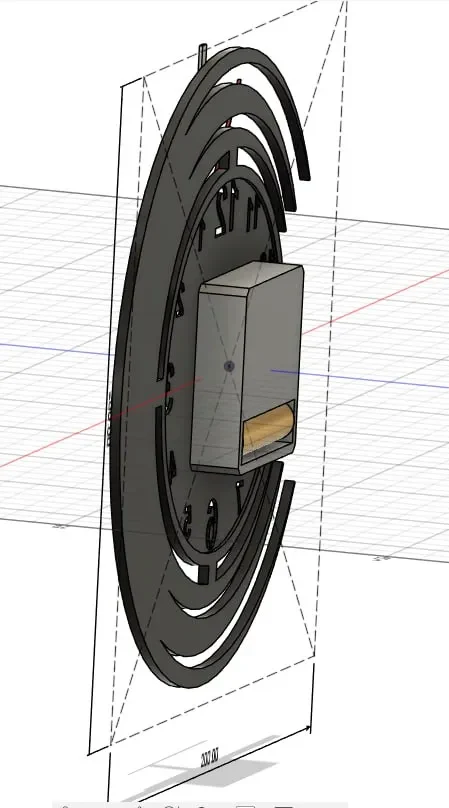Screen dimensions: 449x808
Task: Click the small gray pin atop the clock
Action: click(x=203, y=56)
